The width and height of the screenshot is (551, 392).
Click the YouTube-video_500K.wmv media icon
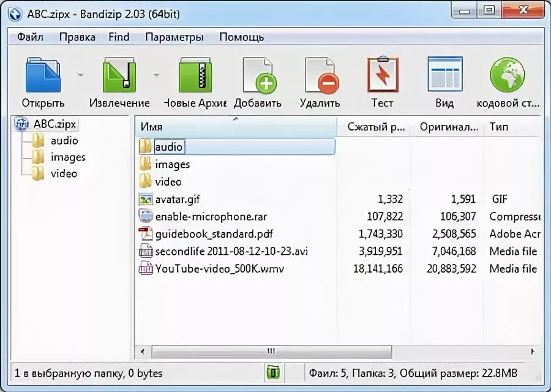(146, 268)
